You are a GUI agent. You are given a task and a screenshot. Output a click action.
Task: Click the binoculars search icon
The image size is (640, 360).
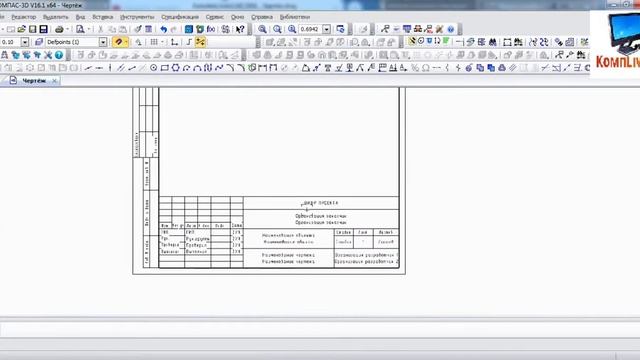tap(493, 42)
